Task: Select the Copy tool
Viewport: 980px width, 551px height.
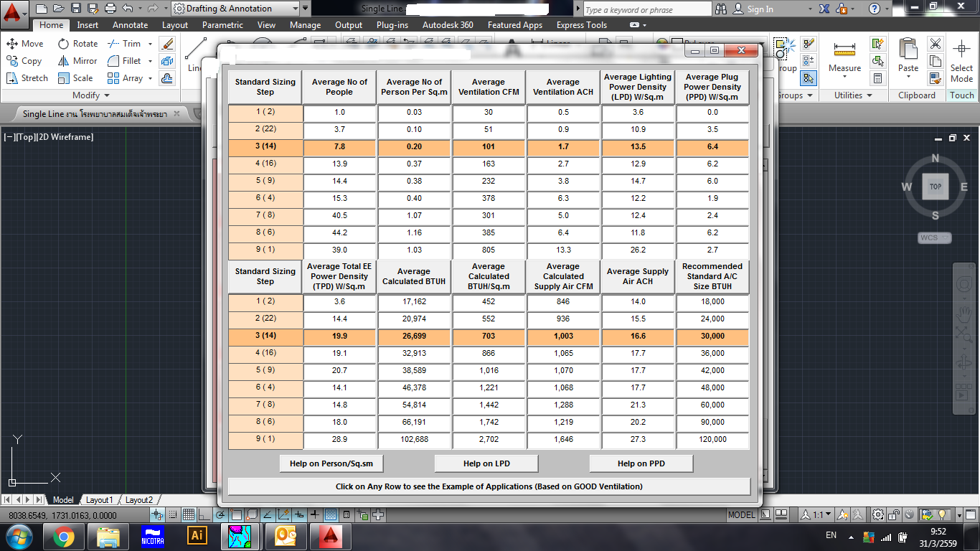Action: pyautogui.click(x=24, y=61)
